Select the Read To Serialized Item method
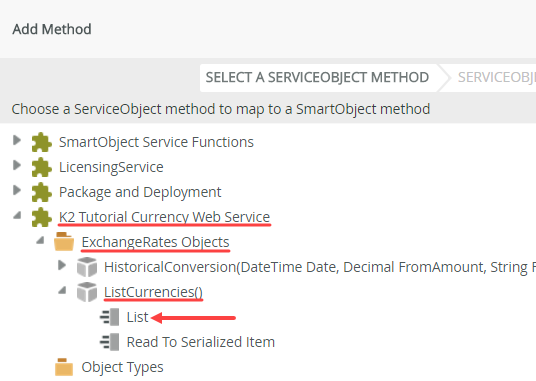Screen dimensions: 536x381 tap(201, 342)
